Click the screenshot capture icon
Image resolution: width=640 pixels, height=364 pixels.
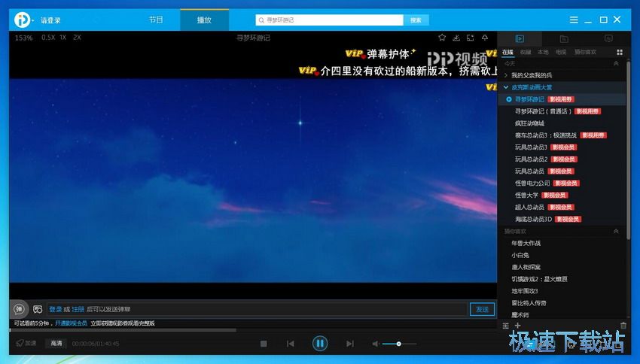(x=470, y=38)
